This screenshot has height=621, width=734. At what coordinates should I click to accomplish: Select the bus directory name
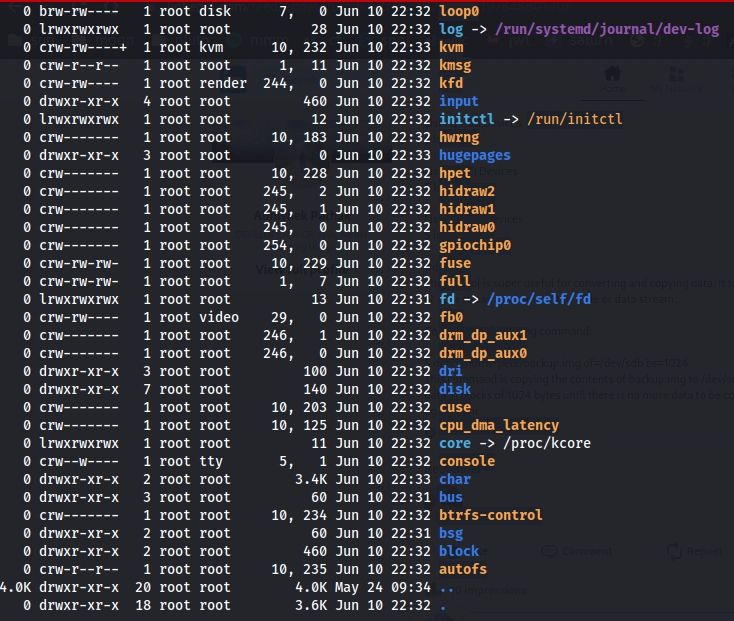(451, 497)
